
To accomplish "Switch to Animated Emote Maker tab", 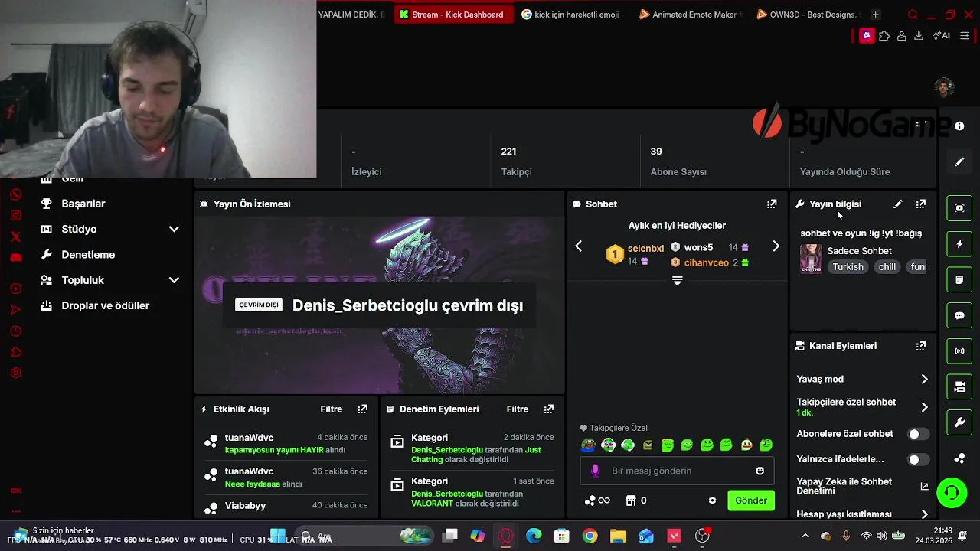I will point(691,15).
